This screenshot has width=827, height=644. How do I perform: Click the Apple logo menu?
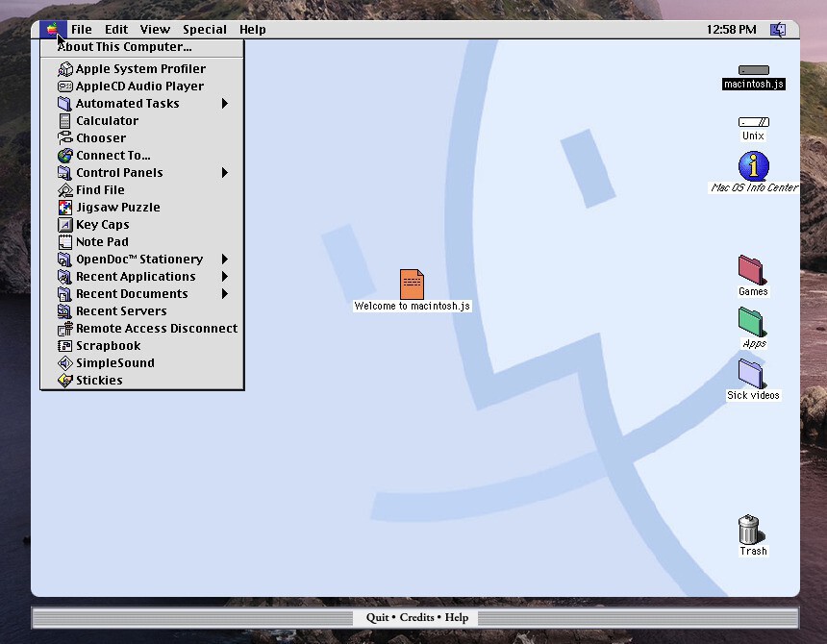pos(52,30)
